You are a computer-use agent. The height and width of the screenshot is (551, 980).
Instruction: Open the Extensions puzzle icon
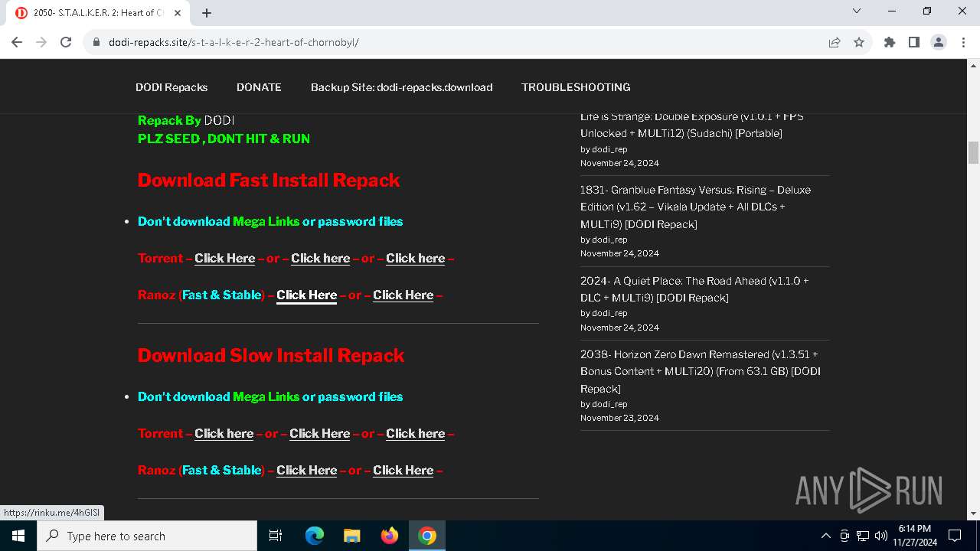click(890, 42)
